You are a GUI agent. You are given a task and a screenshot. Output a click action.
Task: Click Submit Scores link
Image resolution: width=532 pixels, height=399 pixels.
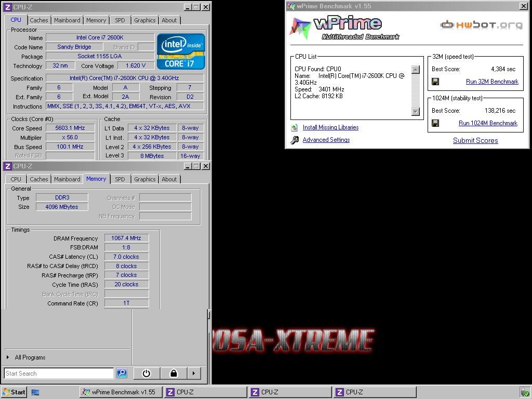click(475, 140)
